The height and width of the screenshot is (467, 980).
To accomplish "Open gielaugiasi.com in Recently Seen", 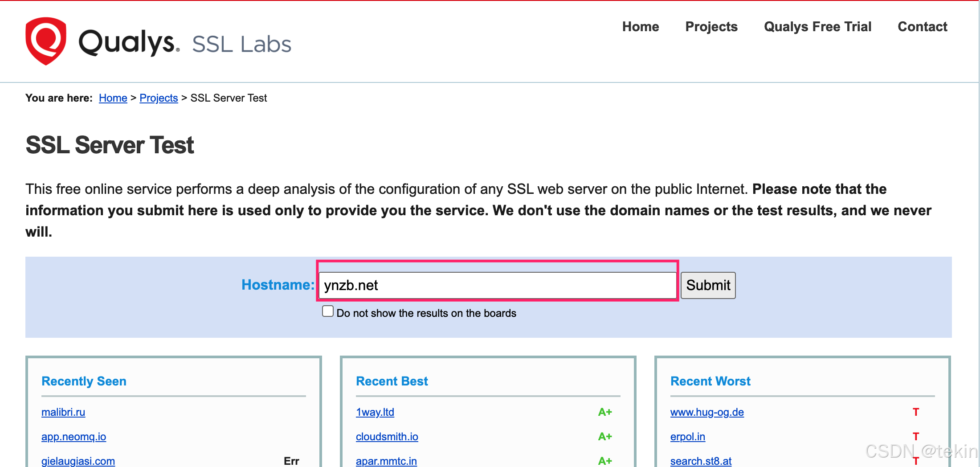I will point(78,461).
